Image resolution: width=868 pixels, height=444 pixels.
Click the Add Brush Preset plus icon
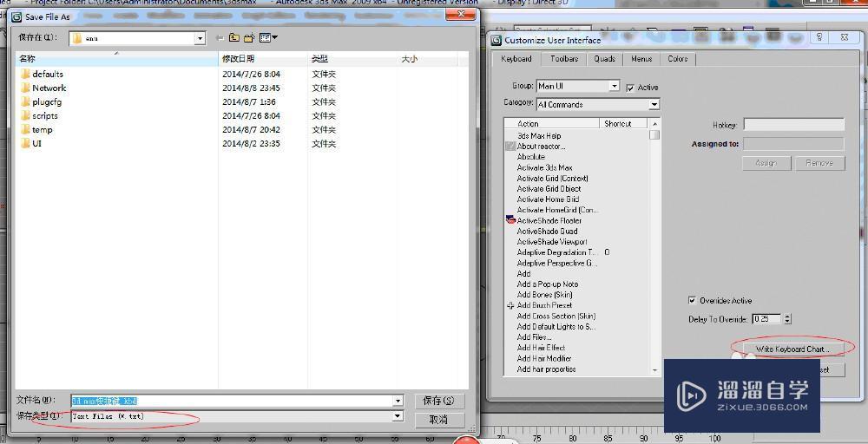point(510,305)
